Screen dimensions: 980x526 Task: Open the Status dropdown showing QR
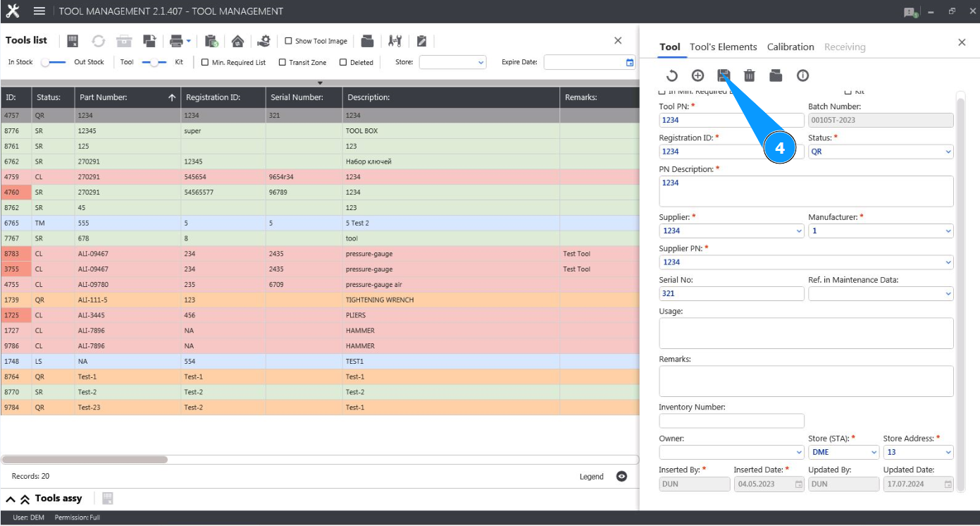[x=880, y=152]
